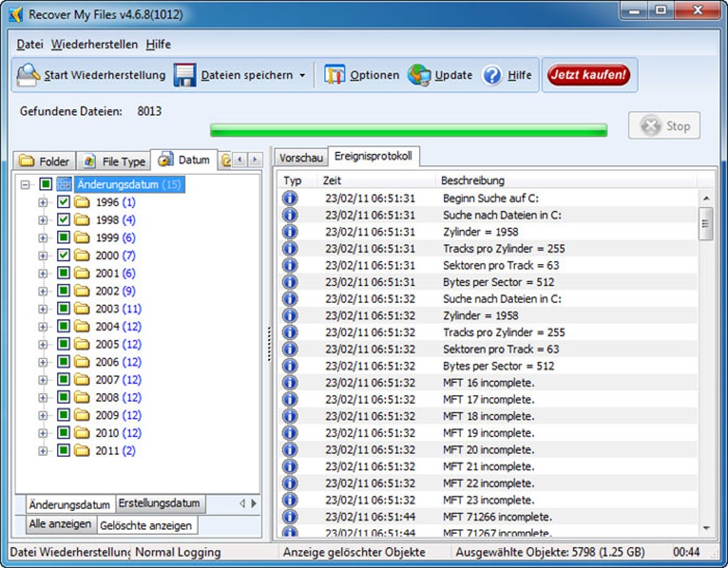Click the Typ column header
728x568 pixels.
297,181
